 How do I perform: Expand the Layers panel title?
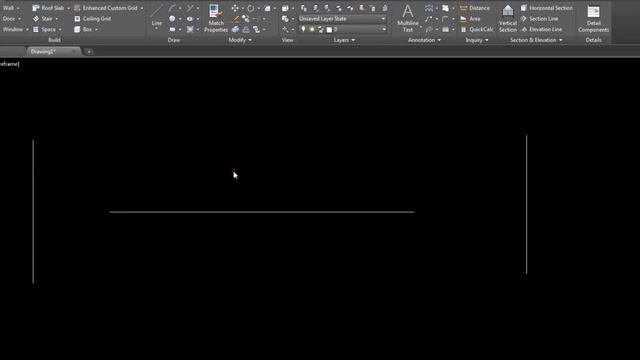coord(344,40)
